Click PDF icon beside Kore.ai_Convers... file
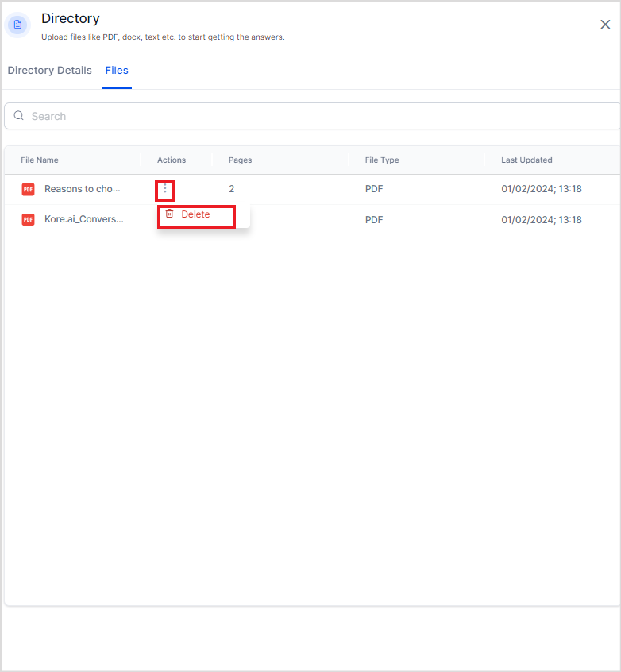Viewport: 621px width, 672px height. pos(29,220)
